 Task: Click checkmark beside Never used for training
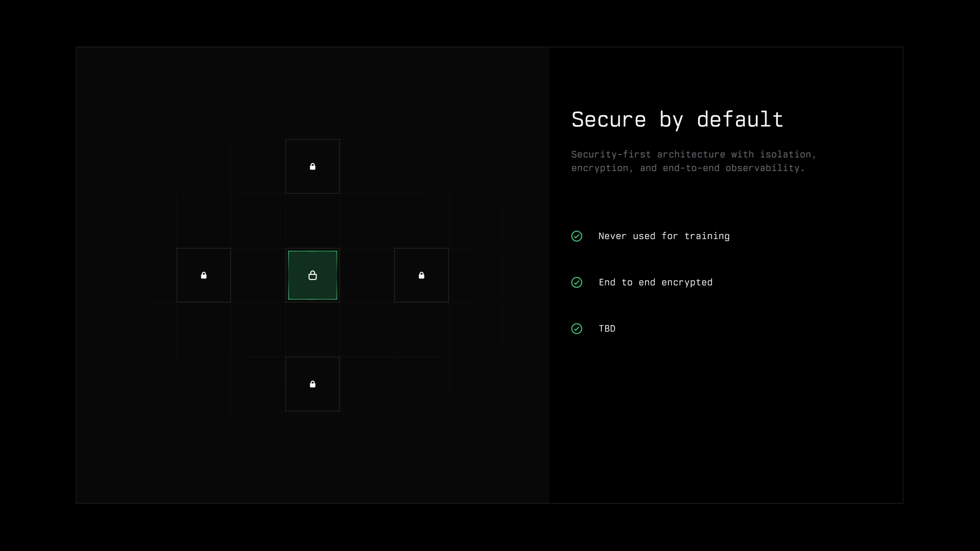click(x=577, y=236)
